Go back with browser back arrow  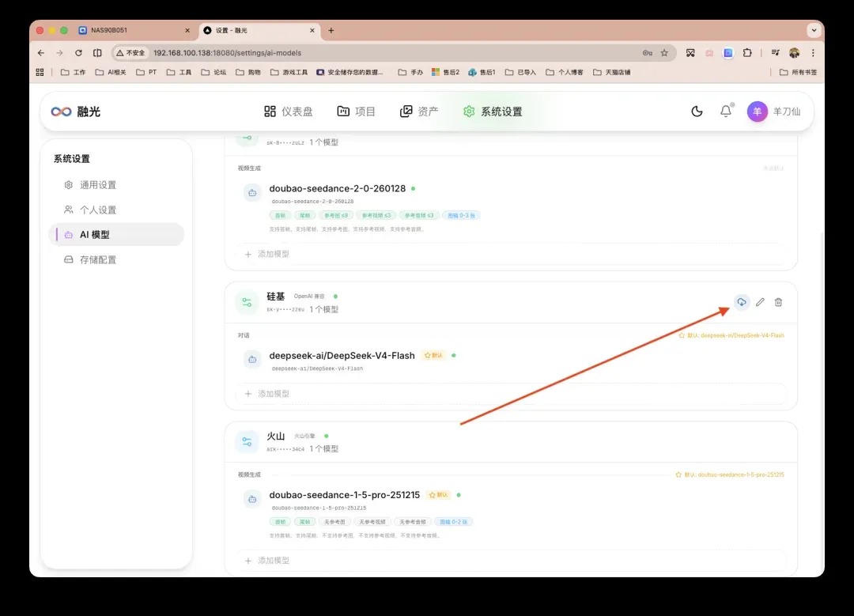41,53
